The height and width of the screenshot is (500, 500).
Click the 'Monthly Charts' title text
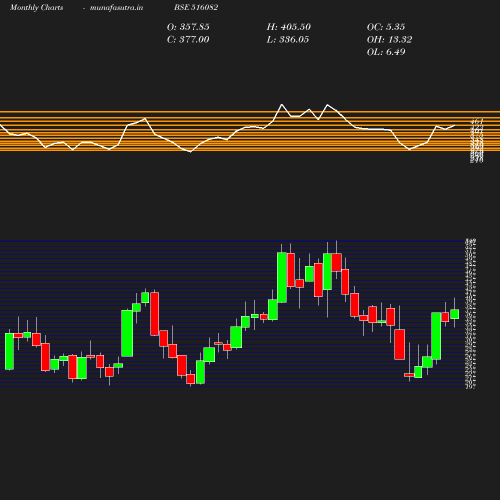37,8
